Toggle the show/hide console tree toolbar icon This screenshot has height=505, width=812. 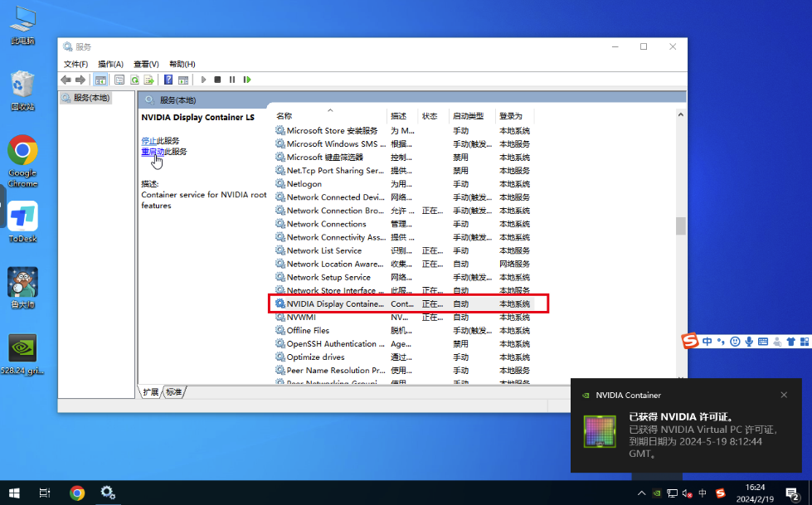point(100,80)
